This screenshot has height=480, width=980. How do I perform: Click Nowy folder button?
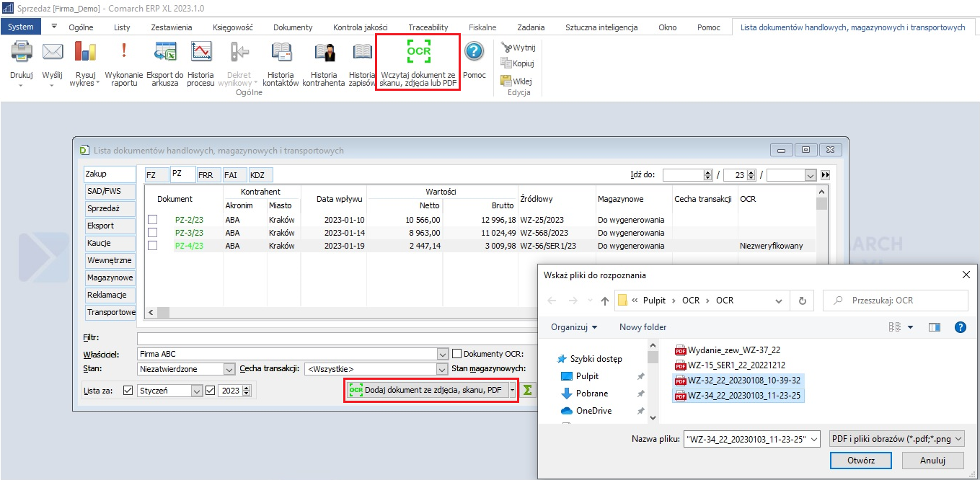click(x=643, y=327)
